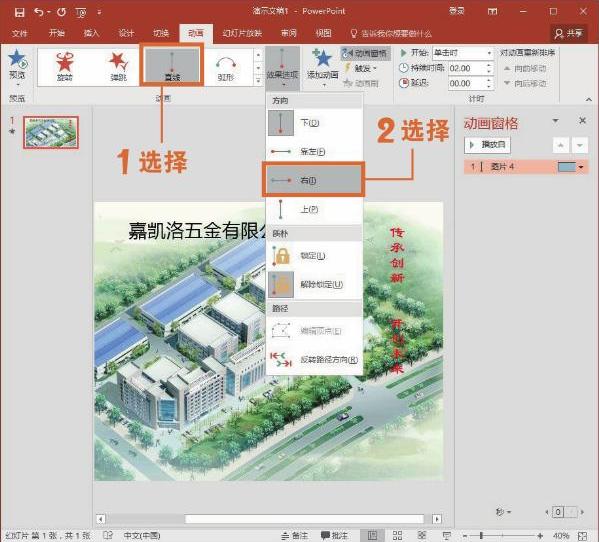Expand the animation gallery more arrow

coord(258,81)
